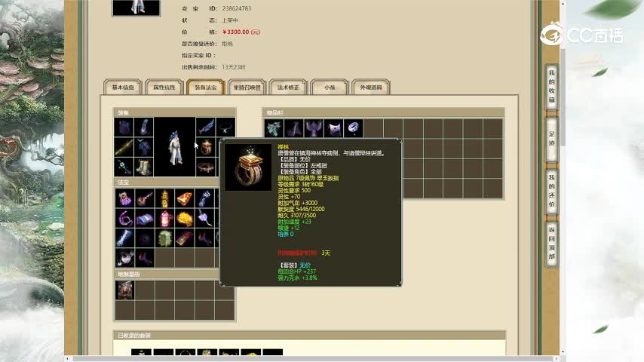Click the silver ring in 物品栏
This screenshot has width=644, height=362.
pyautogui.click(x=353, y=128)
